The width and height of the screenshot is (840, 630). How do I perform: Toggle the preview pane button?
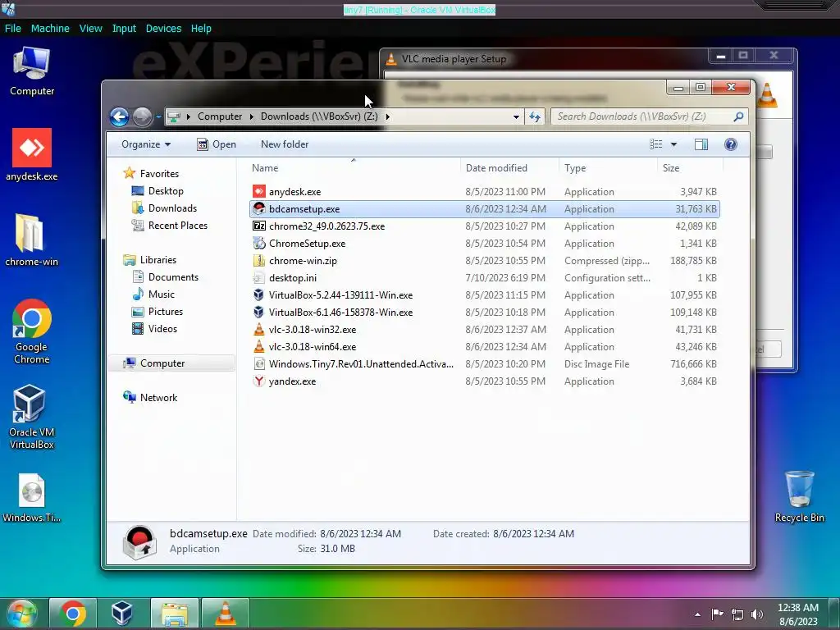[x=701, y=144]
